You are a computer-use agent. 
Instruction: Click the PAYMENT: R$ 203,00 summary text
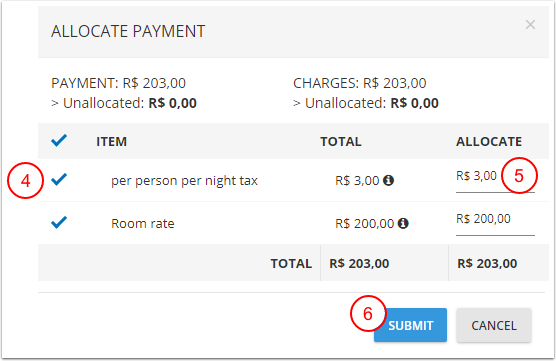coord(118,83)
